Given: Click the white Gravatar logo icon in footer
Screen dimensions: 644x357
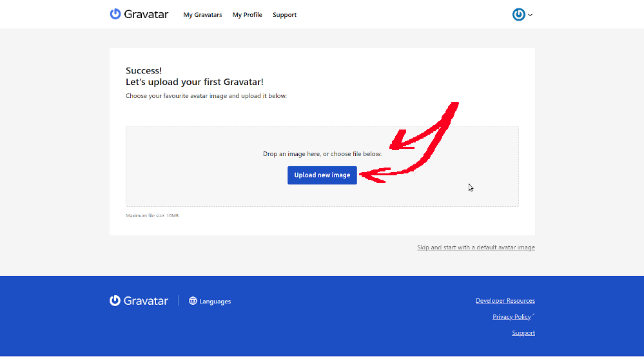Looking at the screenshot, I should (115, 300).
